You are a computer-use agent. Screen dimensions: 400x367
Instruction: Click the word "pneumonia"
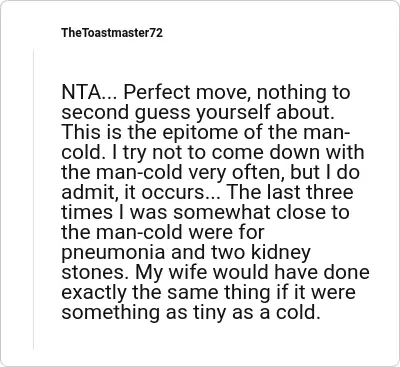tap(113, 253)
